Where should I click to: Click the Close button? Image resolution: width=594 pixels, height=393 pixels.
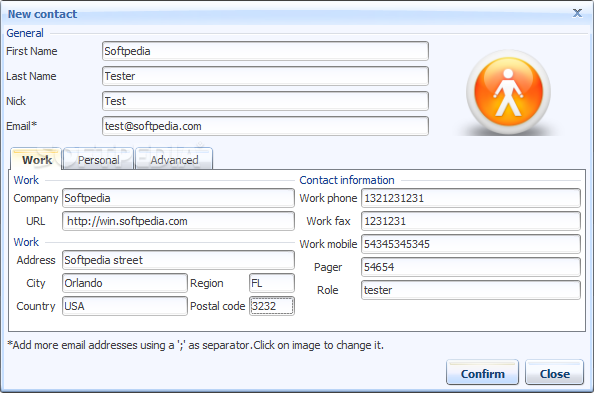[x=554, y=374]
